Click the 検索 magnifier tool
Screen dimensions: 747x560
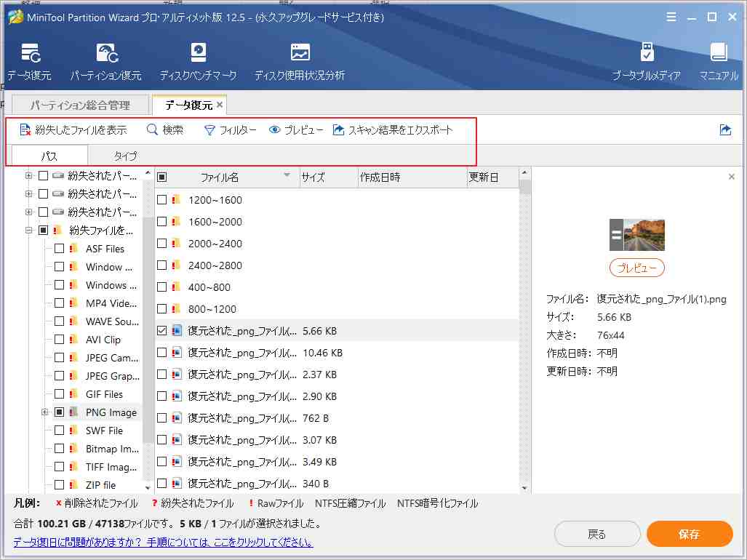[165, 130]
